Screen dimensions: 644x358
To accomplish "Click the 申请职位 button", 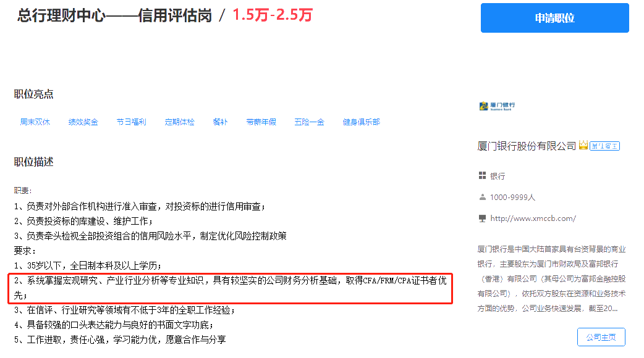I will (x=554, y=18).
